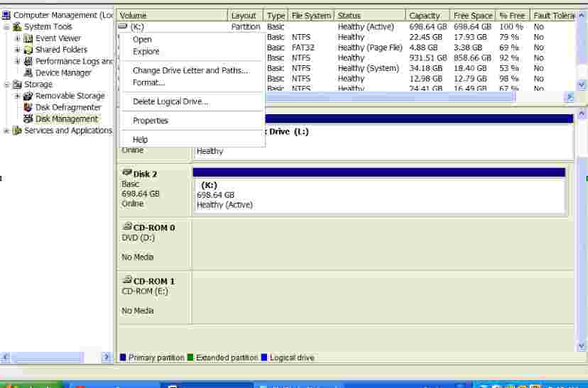The width and height of the screenshot is (588, 388).
Task: Expand the Removable Storage node
Action: coord(17,96)
